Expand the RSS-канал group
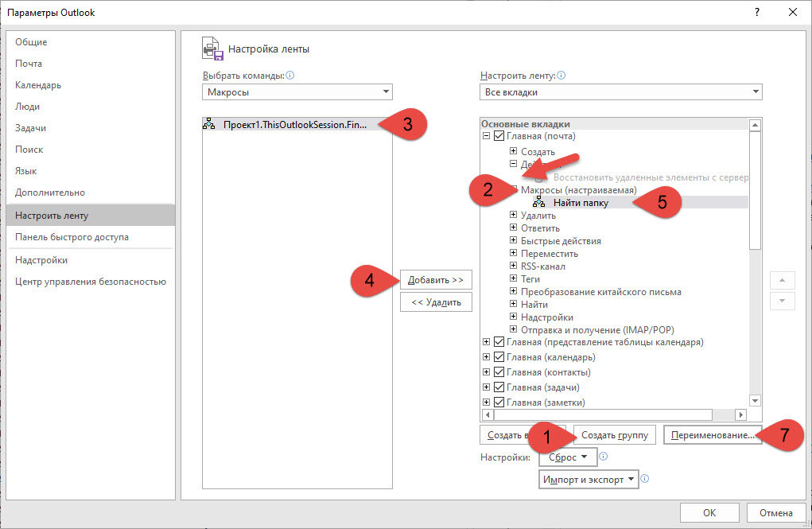812x529 pixels. click(513, 265)
